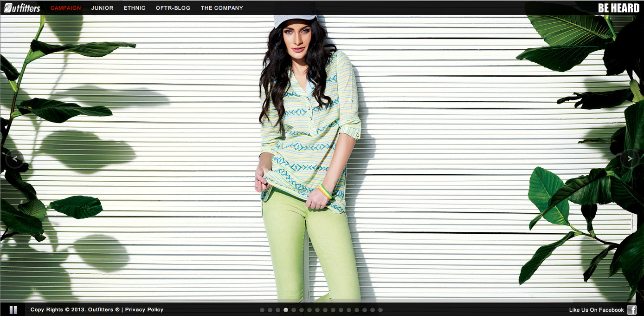The height and width of the screenshot is (316, 644).
Task: Show the previous slide with left arrow
Action: [14, 159]
